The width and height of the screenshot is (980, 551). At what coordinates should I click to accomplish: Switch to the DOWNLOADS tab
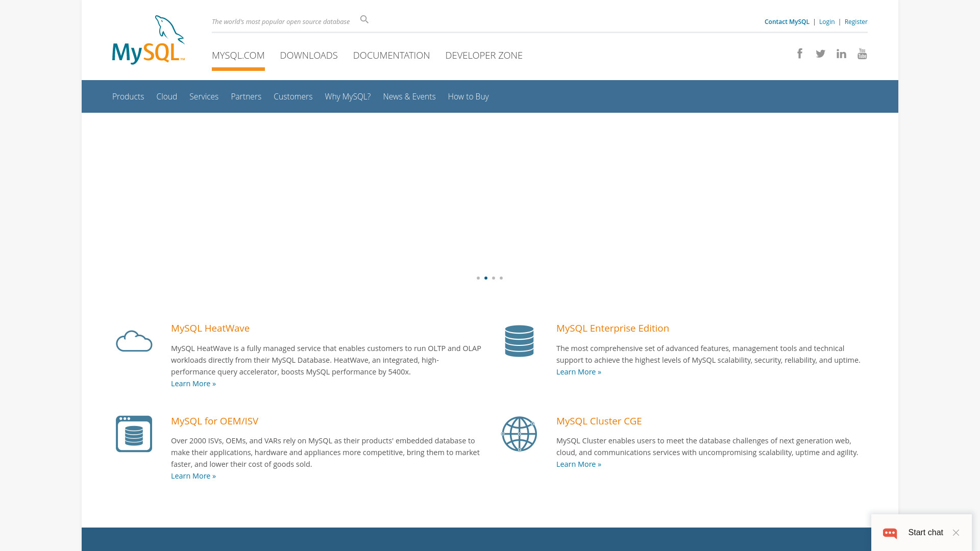pos(309,55)
